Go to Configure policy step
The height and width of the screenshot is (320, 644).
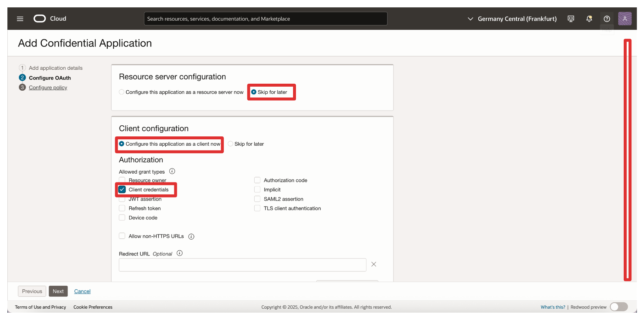tap(48, 88)
